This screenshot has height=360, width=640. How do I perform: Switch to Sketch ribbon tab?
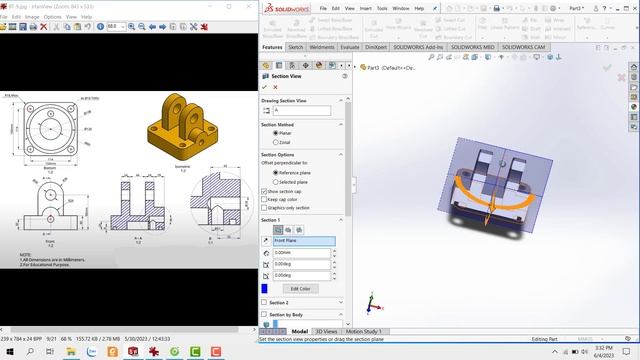click(x=296, y=47)
